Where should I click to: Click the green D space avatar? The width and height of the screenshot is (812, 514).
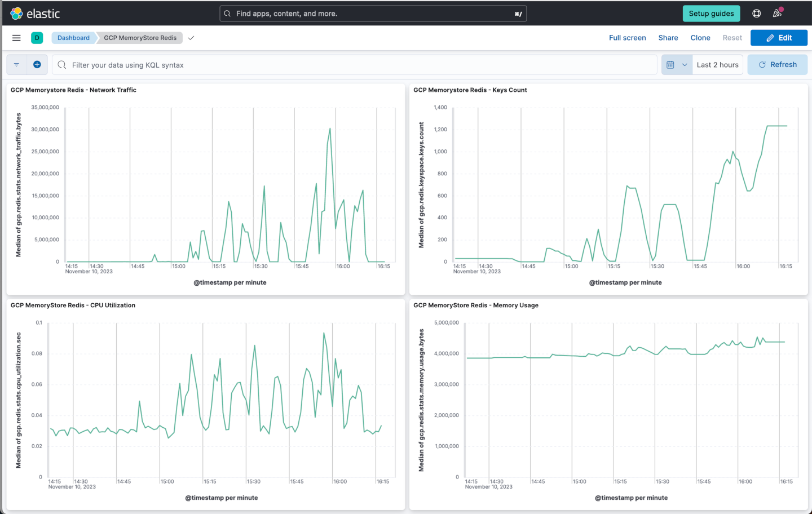click(37, 38)
